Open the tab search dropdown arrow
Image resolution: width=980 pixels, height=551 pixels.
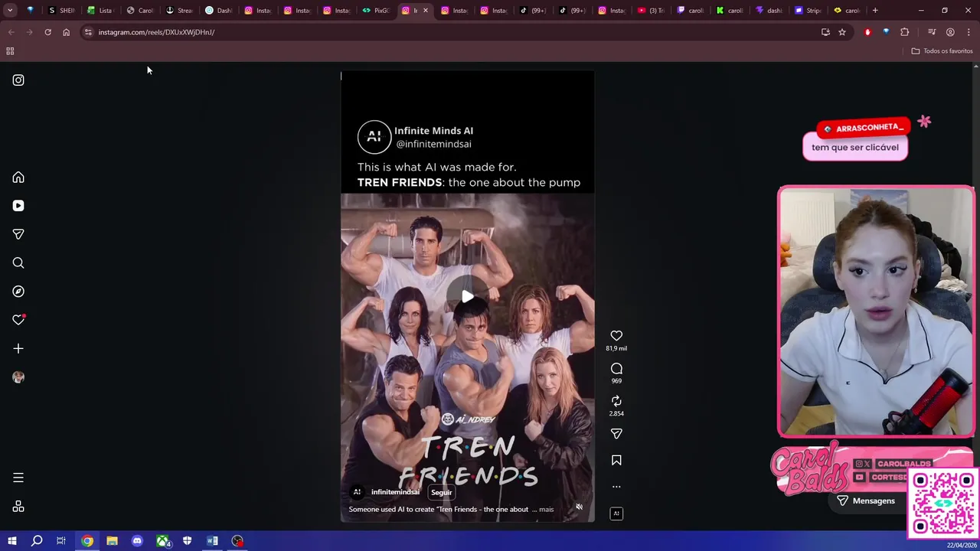[x=10, y=11]
